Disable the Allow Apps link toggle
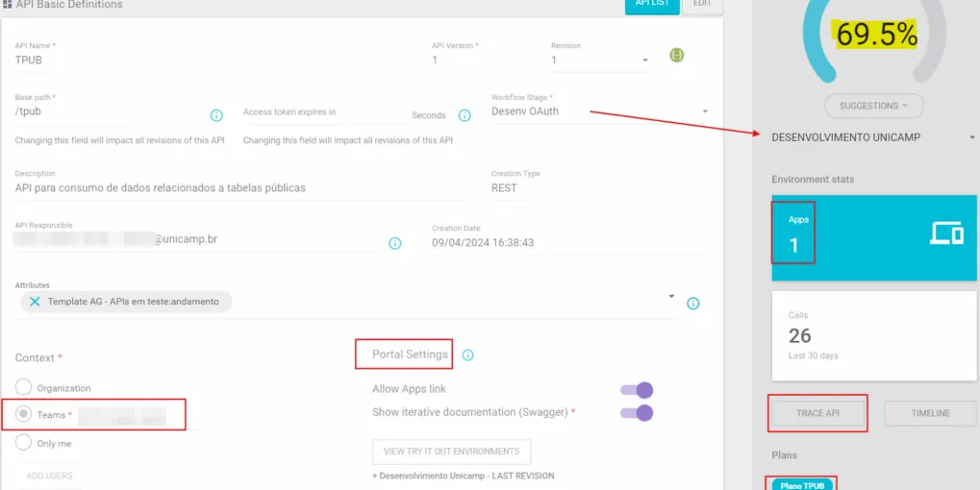The image size is (980, 490). click(637, 390)
